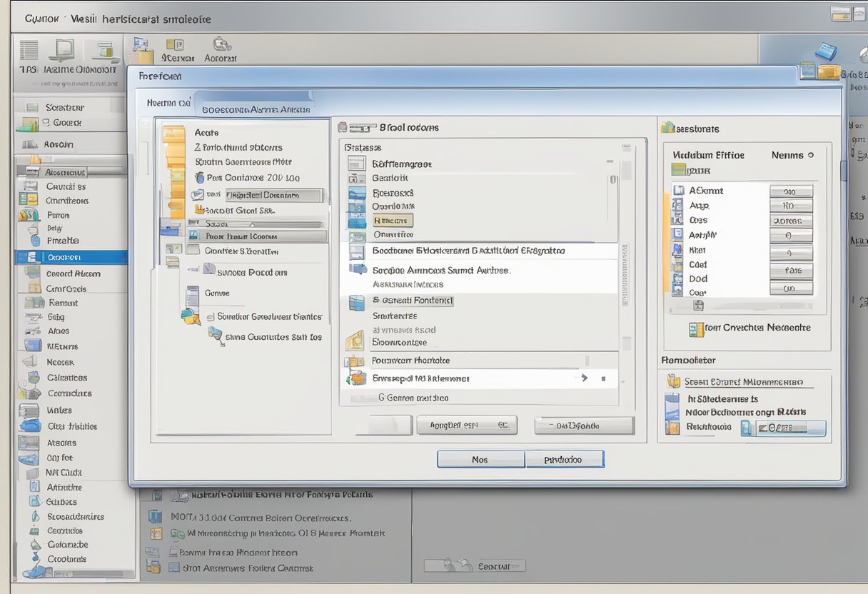Switch to the 'Gcestona Aшnв' dialog tab
868x594 pixels.
[256, 109]
